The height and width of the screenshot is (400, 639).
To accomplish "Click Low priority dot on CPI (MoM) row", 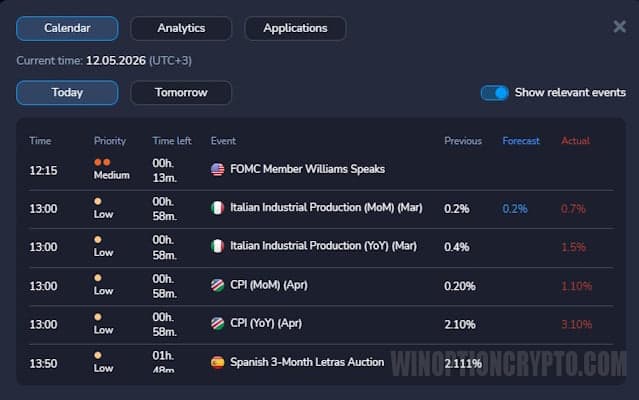I will (x=98, y=278).
